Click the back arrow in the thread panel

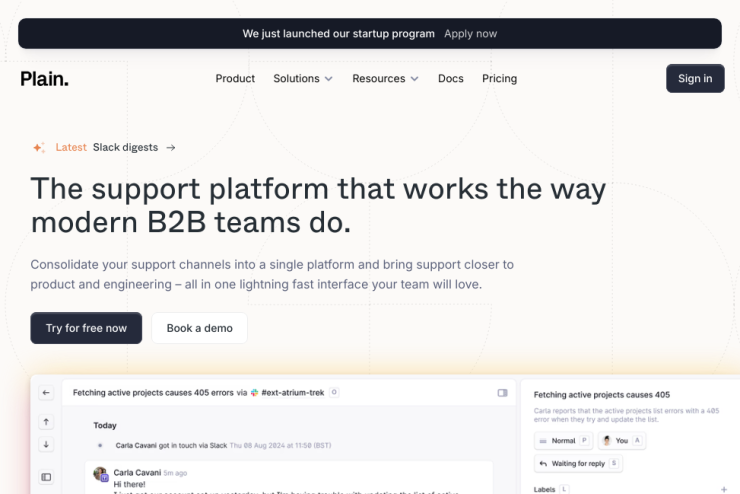pos(46,393)
